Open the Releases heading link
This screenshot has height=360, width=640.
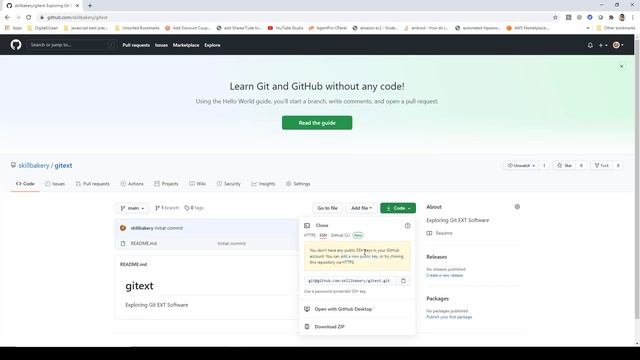pos(437,257)
